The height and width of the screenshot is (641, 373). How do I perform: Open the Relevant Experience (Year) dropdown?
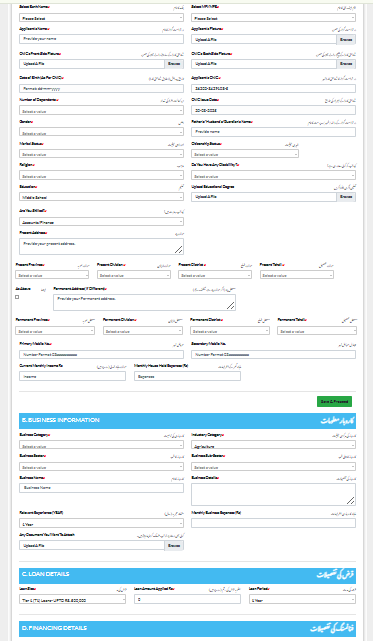coord(101,523)
